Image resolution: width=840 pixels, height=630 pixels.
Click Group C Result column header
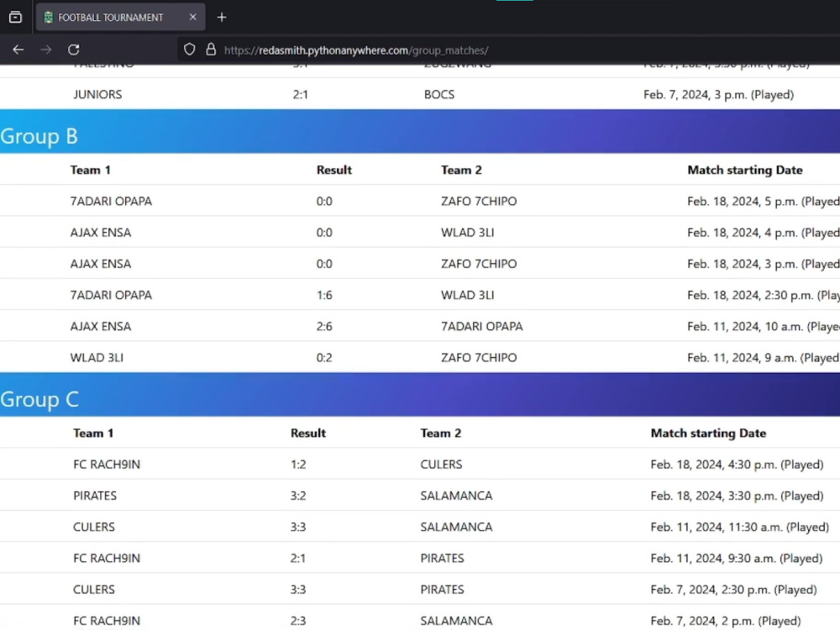coord(308,433)
